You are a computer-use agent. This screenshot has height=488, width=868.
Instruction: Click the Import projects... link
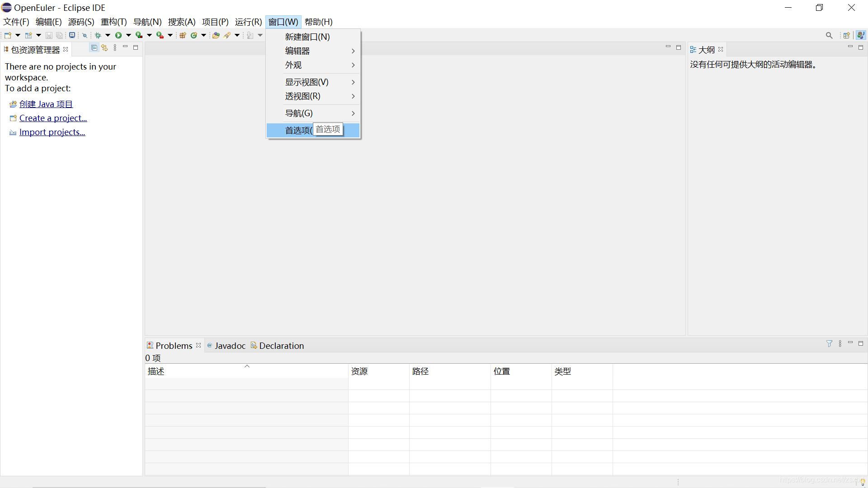click(52, 132)
